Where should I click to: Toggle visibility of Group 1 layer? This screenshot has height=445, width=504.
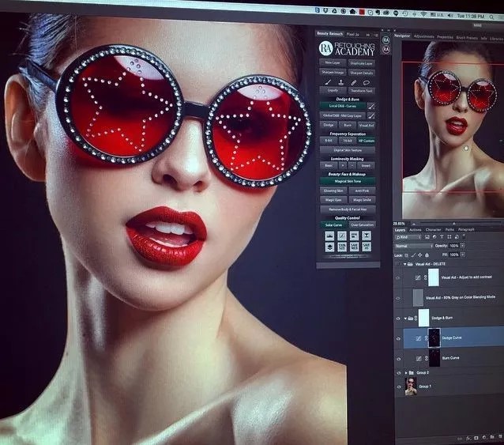pyautogui.click(x=399, y=387)
